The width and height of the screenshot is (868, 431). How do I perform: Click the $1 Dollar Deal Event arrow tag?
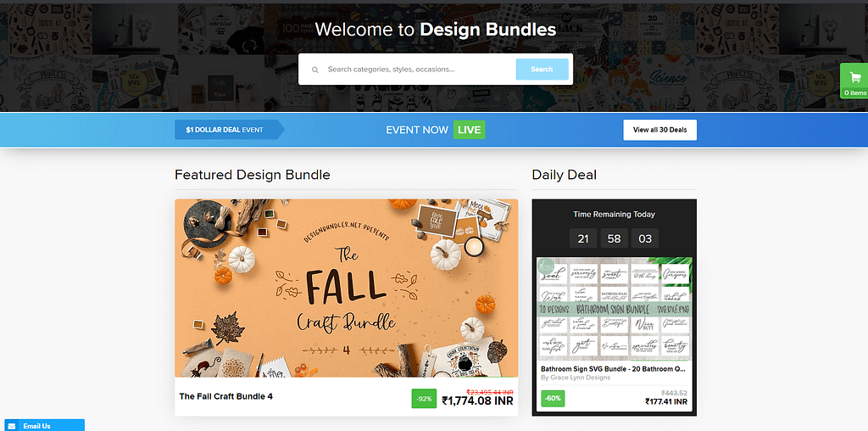coord(230,130)
